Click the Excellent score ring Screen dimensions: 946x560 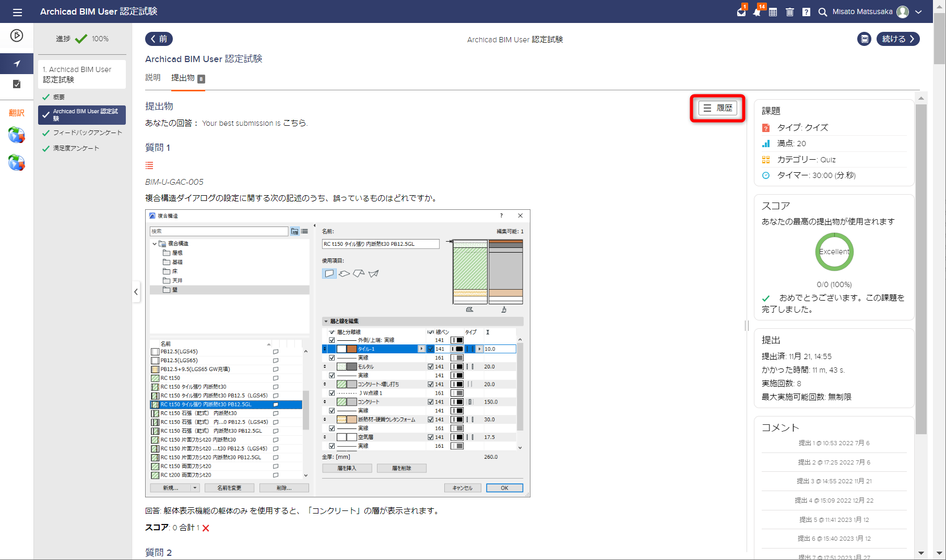pyautogui.click(x=834, y=252)
